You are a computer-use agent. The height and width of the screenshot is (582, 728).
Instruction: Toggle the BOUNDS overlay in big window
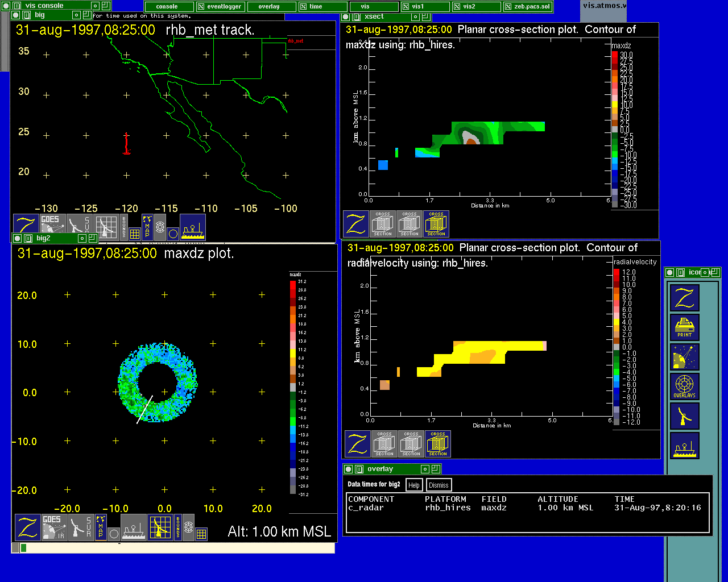coord(124,226)
